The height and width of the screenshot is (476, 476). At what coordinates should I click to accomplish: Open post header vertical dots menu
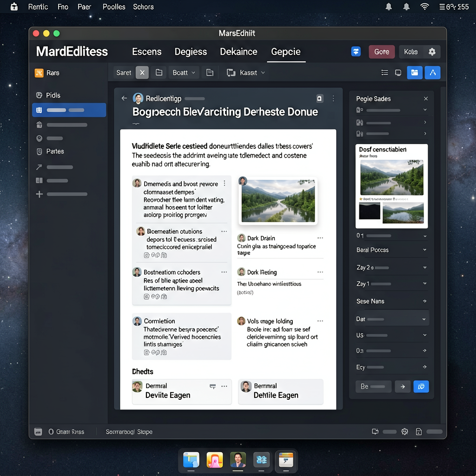coord(333,99)
